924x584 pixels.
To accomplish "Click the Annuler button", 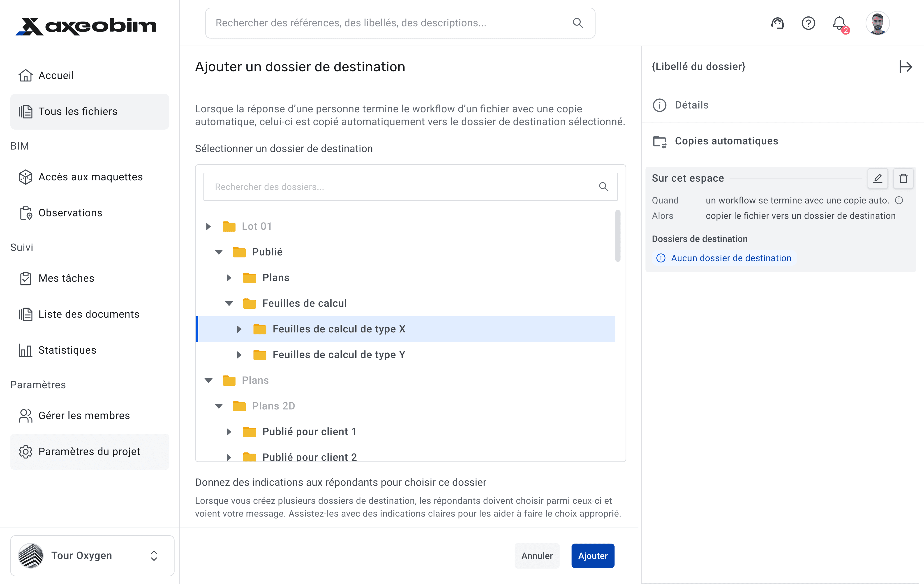I will [x=536, y=556].
